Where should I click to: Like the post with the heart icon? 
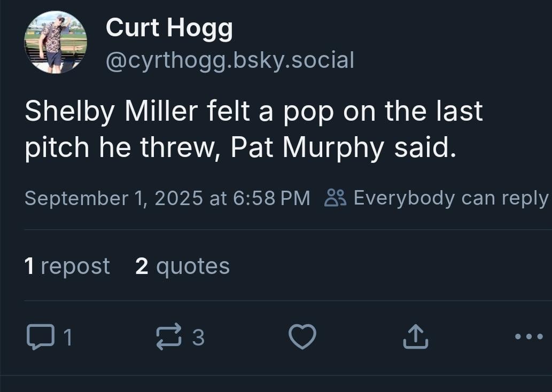tap(302, 336)
